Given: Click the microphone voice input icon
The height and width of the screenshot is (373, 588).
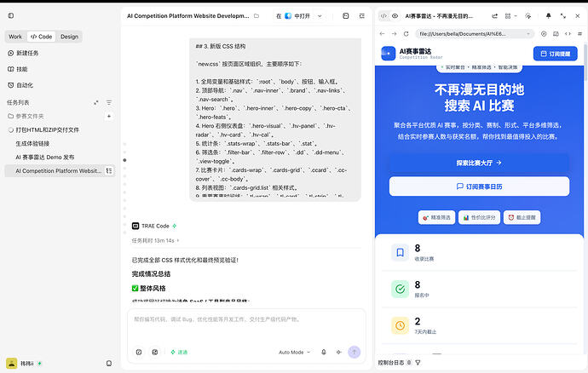Looking at the screenshot, I should click(324, 353).
